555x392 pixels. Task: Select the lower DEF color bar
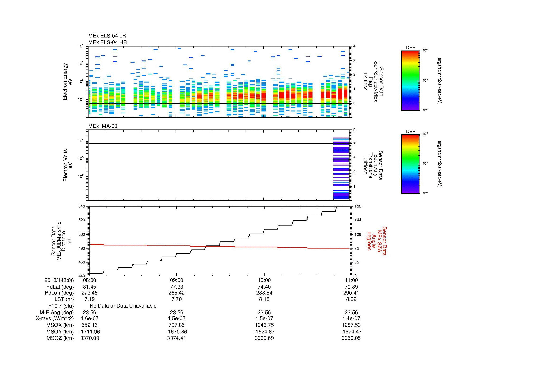(x=410, y=164)
